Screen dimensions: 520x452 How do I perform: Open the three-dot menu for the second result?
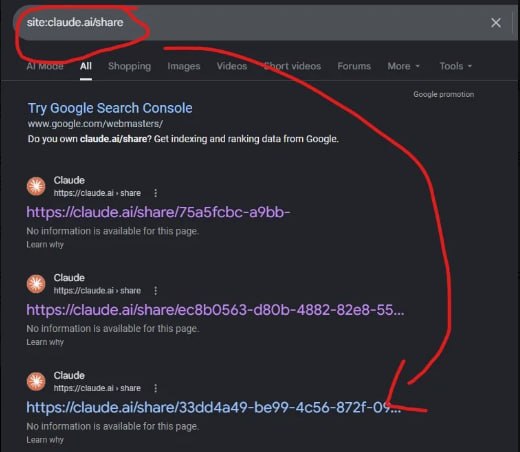(x=155, y=291)
